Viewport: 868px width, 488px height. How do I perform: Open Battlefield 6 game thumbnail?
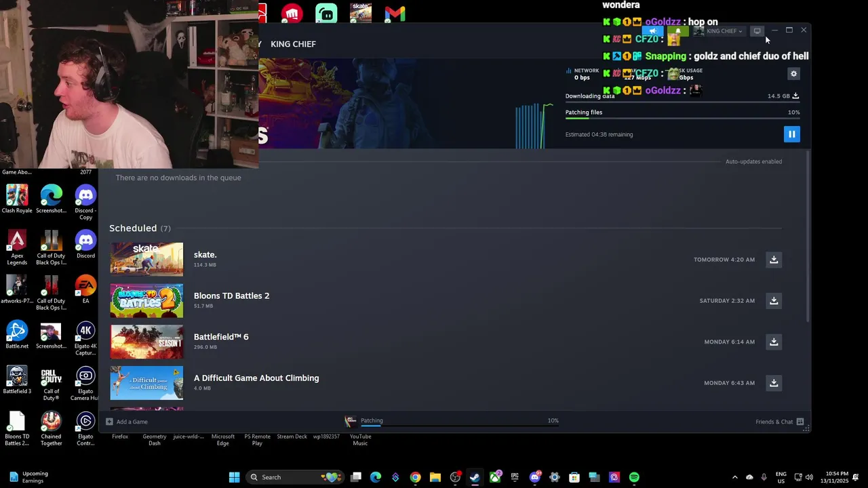[146, 342]
